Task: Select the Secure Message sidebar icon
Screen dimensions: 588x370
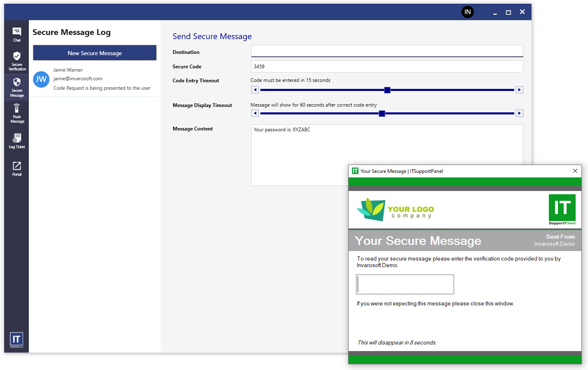Action: pyautogui.click(x=17, y=87)
